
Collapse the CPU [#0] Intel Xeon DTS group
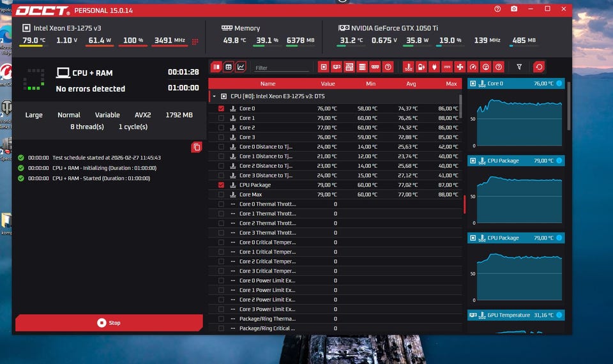(215, 96)
